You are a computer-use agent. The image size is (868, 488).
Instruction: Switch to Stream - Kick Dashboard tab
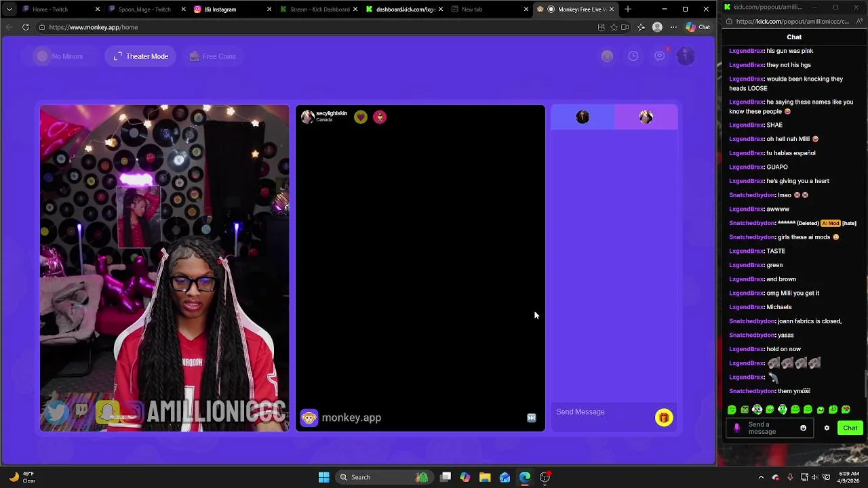click(319, 9)
